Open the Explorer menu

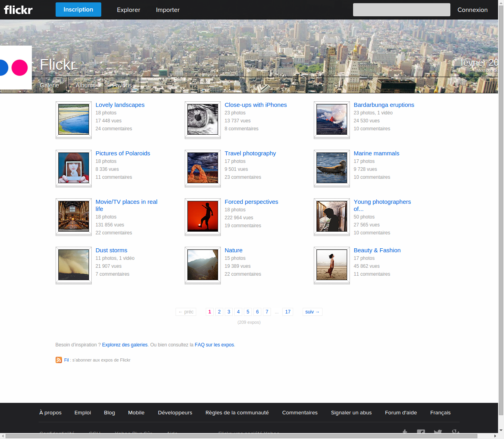[128, 10]
